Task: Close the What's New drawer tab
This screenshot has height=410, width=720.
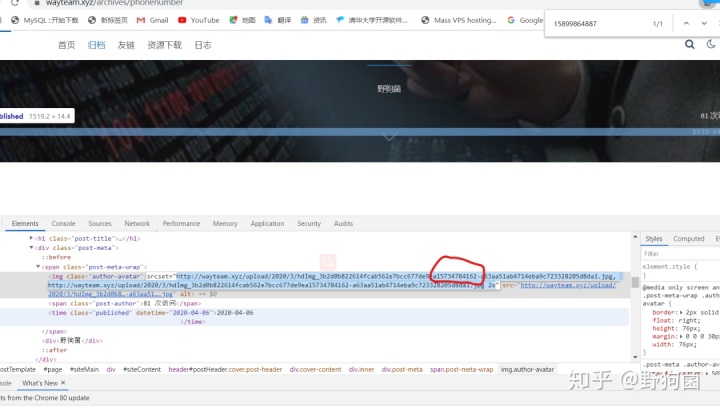Action: point(63,383)
